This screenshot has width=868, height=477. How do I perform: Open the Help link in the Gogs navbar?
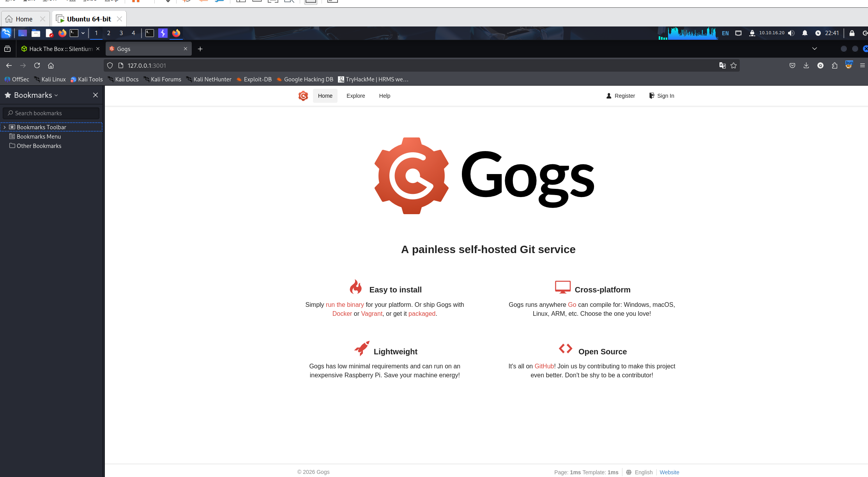coord(384,96)
